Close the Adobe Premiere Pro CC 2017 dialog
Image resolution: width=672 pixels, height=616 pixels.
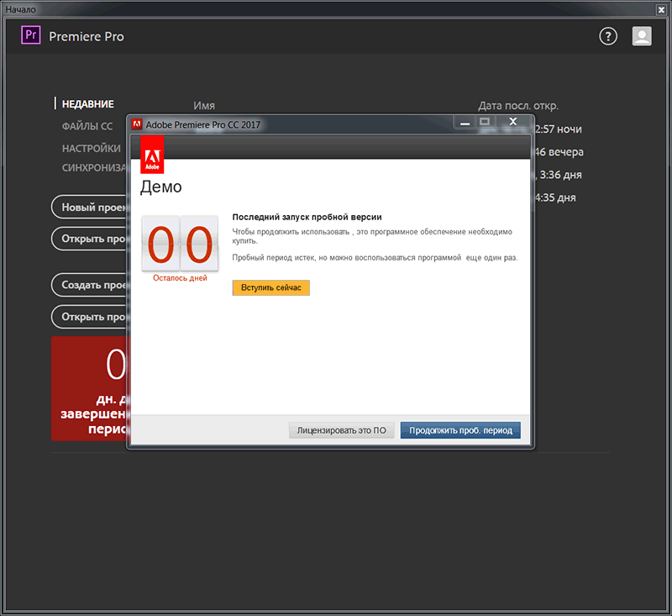pyautogui.click(x=513, y=122)
